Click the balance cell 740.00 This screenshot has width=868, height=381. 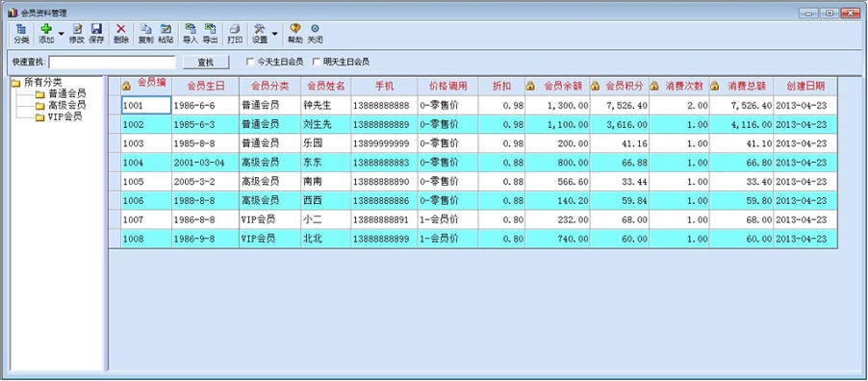point(557,239)
